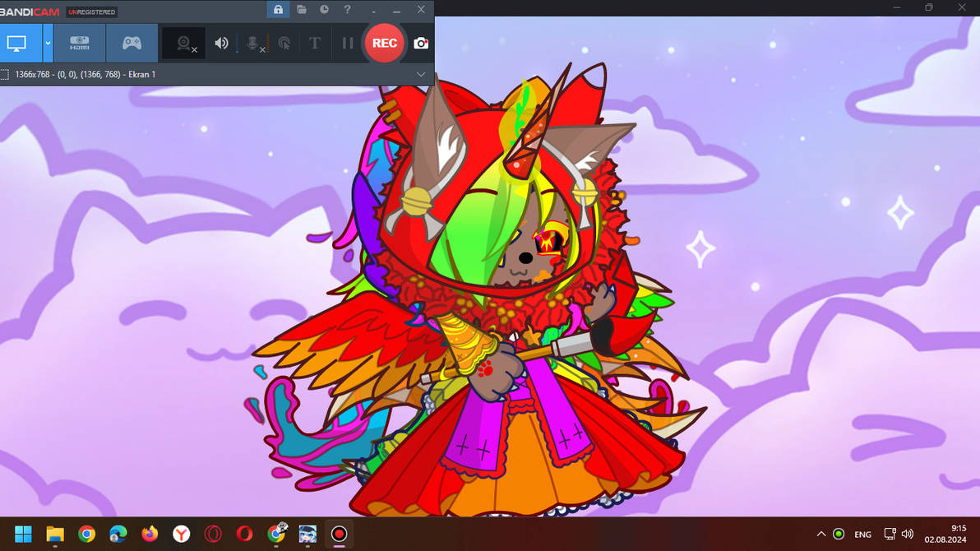Click the Bandicam taskbar icon
Screen dimensions: 980x551
340,534
